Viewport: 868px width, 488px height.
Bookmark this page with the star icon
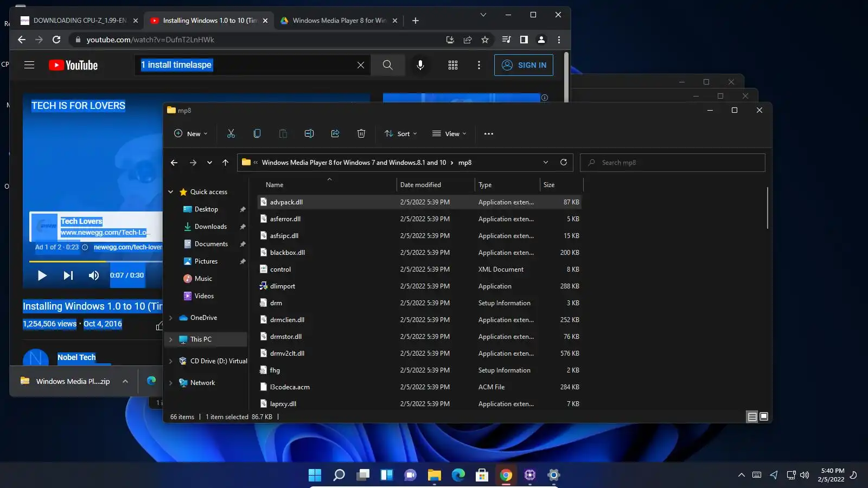485,40
